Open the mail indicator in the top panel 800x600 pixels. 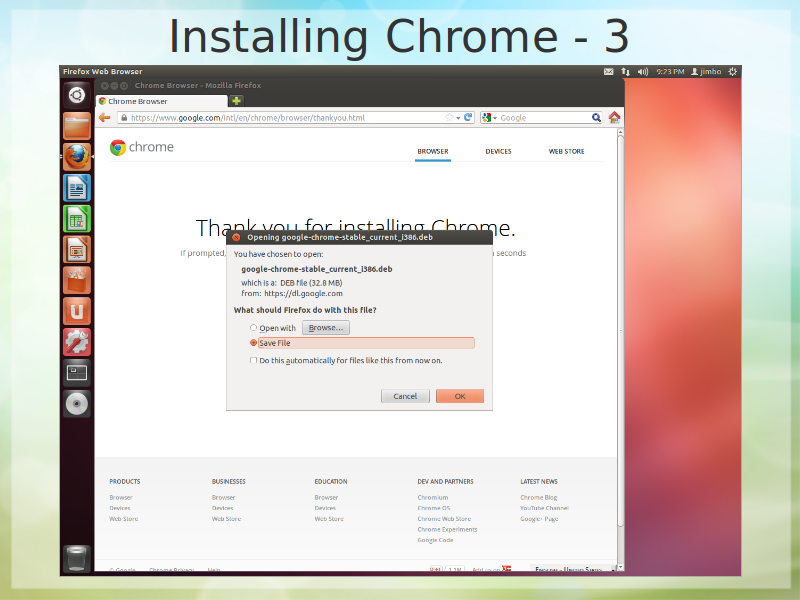(608, 72)
